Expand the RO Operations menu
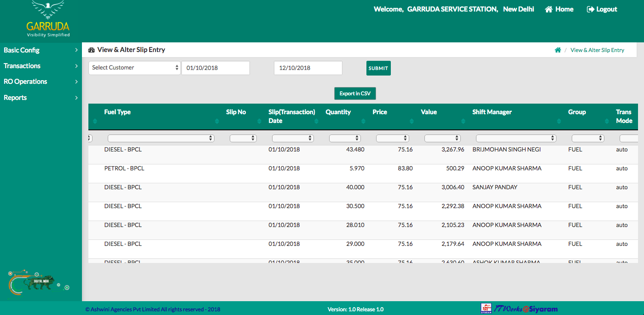Image resolution: width=644 pixels, height=315 pixels. click(x=41, y=82)
